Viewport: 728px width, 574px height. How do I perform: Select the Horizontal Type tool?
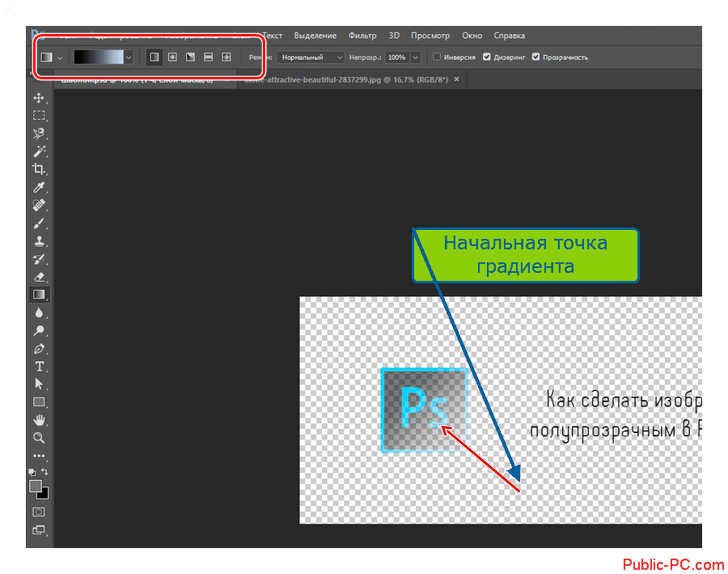(x=39, y=366)
